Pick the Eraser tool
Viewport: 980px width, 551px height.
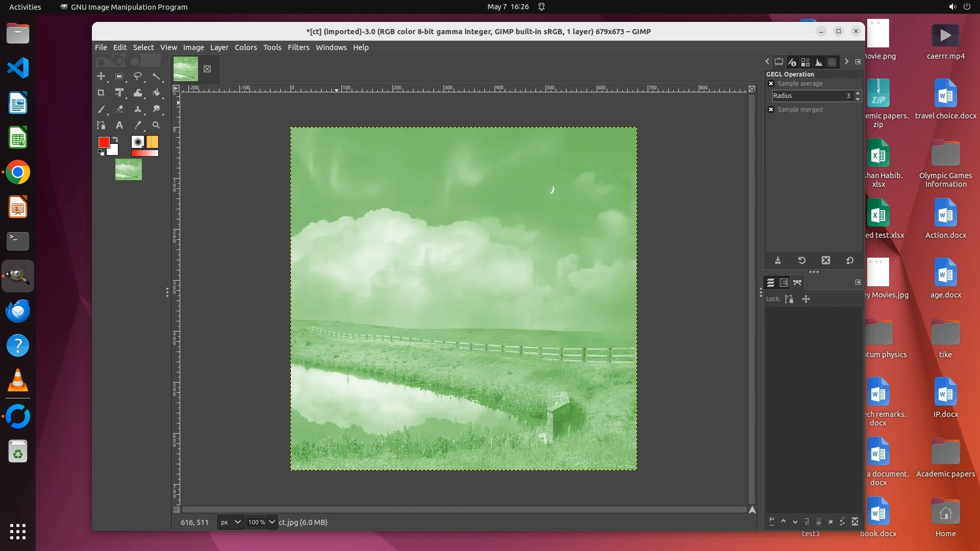click(x=119, y=109)
